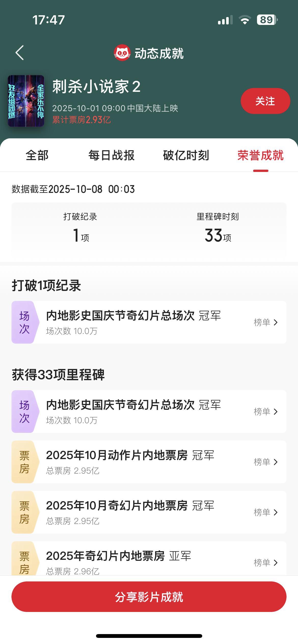Screen dimensions: 298x644
Task: Select the 荣誉成就 tab
Action: (260, 155)
